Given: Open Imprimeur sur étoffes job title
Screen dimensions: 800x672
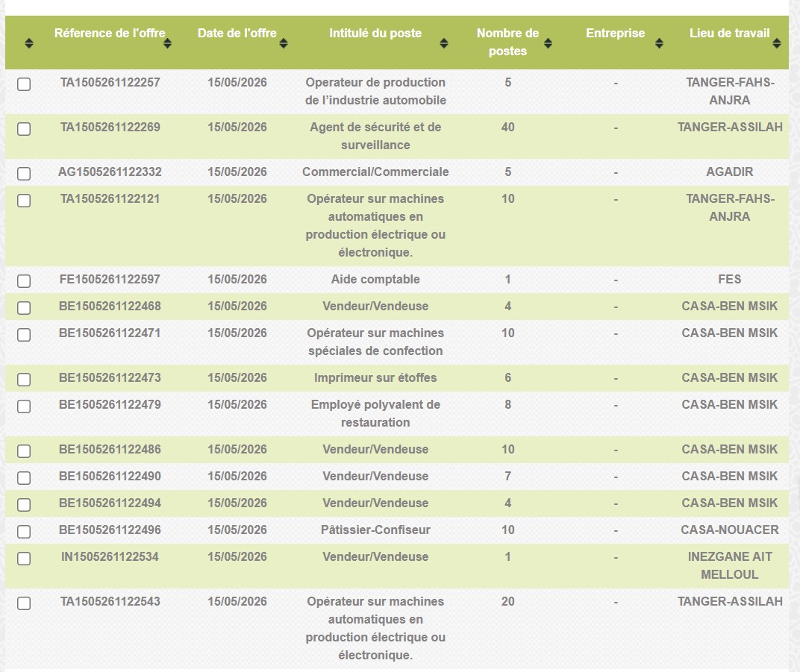Looking at the screenshot, I should (x=375, y=378).
